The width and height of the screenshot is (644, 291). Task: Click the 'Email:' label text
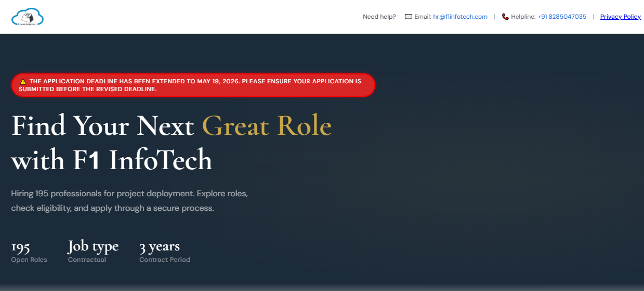[x=423, y=17]
